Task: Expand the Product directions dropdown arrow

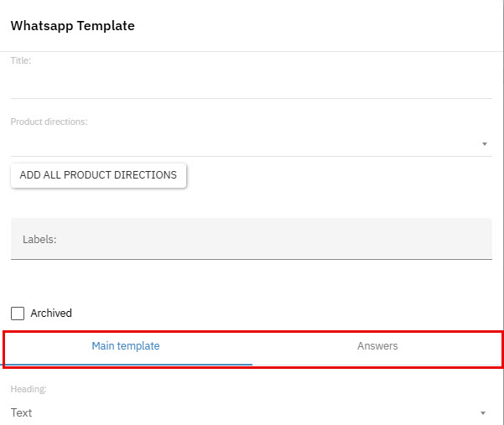Action: [485, 144]
